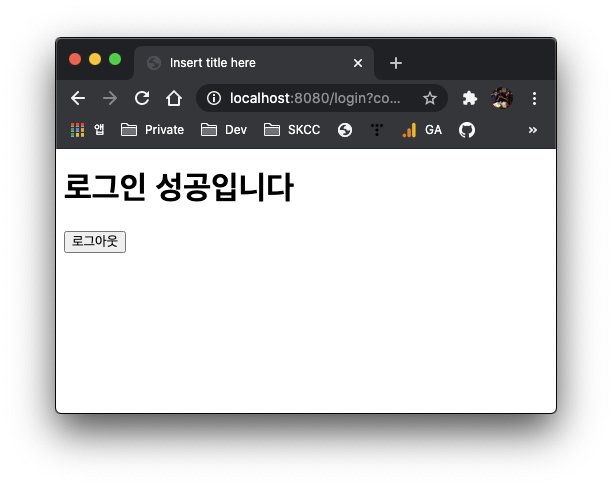Screen dimensions: 612x487
Task: Open the Google Analytics GA bookmark
Action: coord(422,130)
